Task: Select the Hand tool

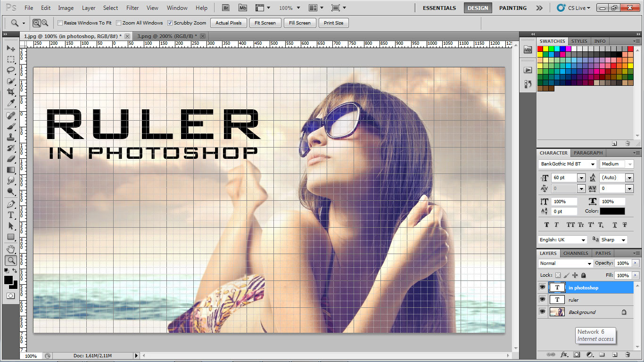Action: [10, 249]
